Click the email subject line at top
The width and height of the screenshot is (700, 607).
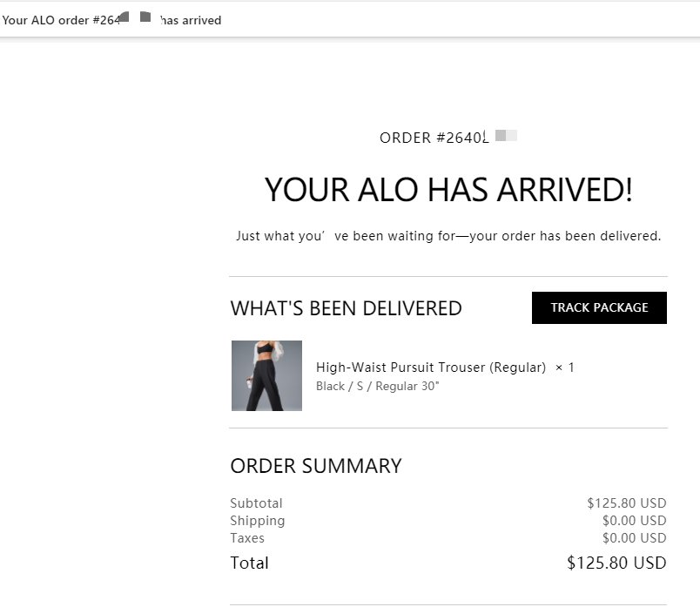tap(111, 20)
